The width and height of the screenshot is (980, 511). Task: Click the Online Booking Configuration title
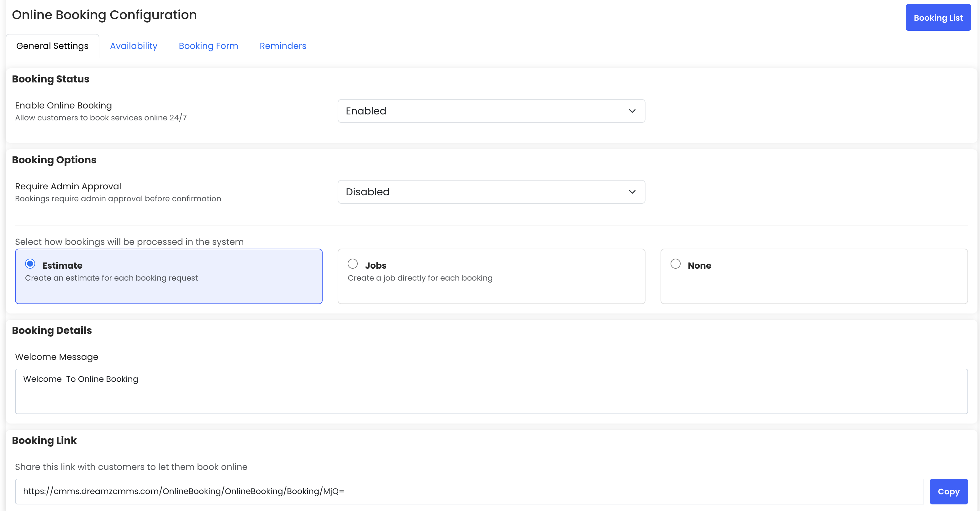(x=104, y=15)
